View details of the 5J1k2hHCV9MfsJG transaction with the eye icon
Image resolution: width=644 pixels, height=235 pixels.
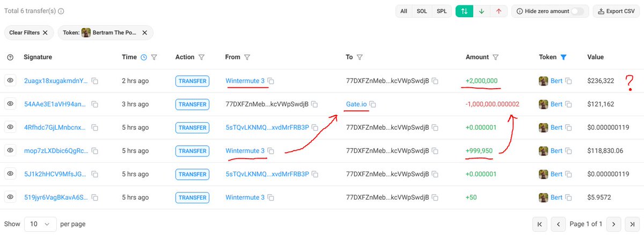tap(10, 174)
